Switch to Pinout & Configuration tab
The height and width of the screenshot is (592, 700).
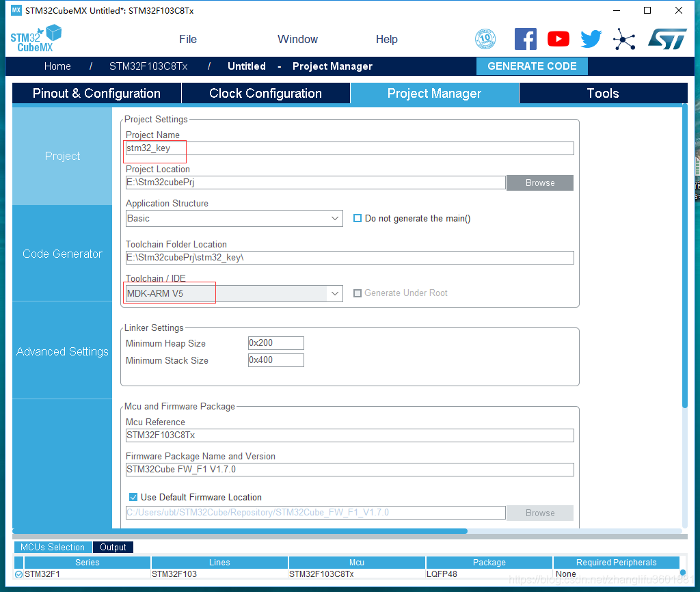[96, 93]
